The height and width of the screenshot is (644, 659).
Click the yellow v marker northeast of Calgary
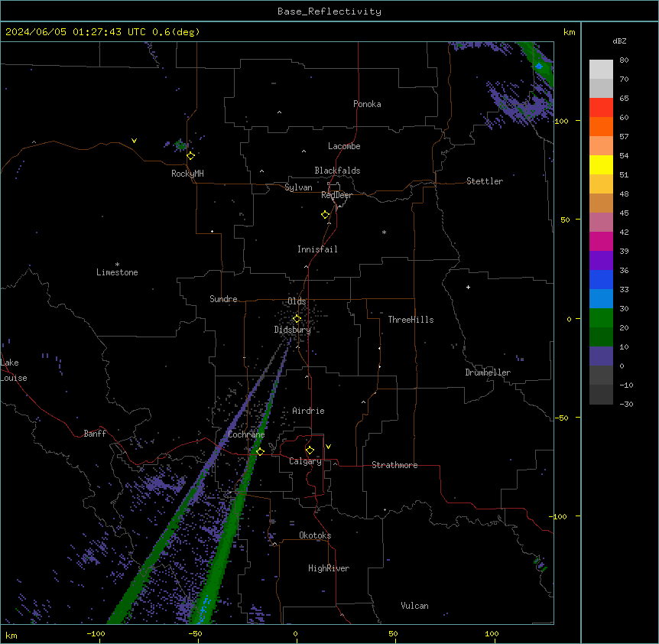(x=328, y=447)
